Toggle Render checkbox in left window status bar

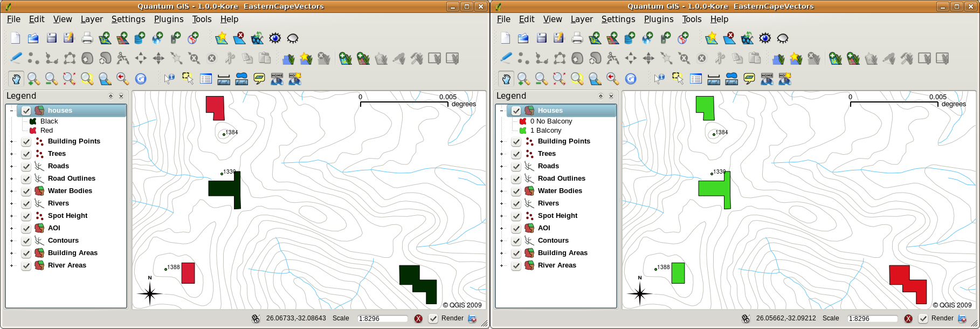tap(433, 319)
